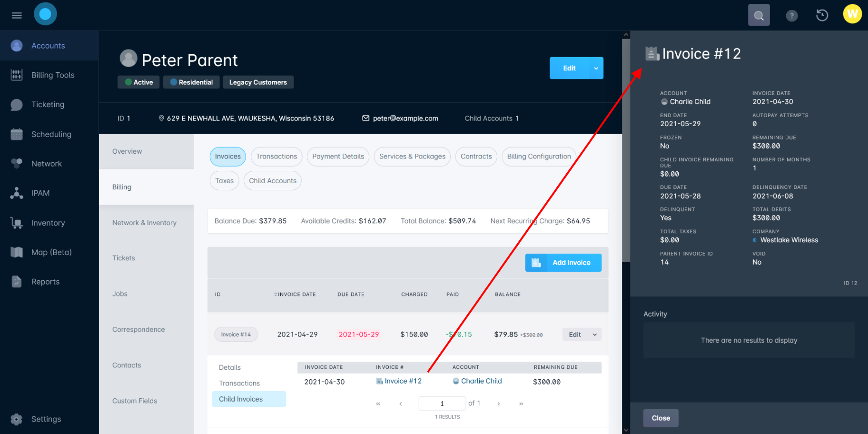Sort by the Invoice Date column header
The width and height of the screenshot is (868, 434).
(x=295, y=295)
